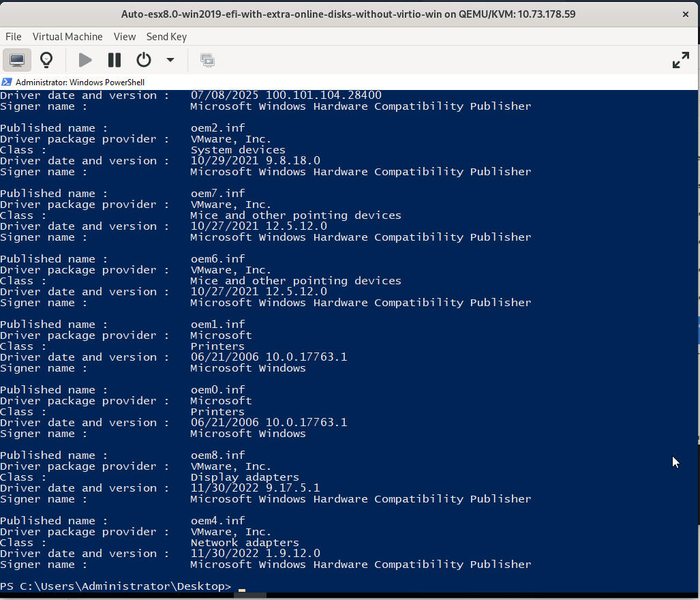The height and width of the screenshot is (600, 700).
Task: Click the oem8.inf published name
Action: coord(218,455)
